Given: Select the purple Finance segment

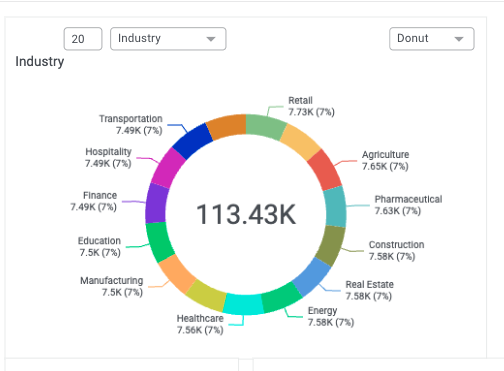Looking at the screenshot, I should tap(157, 203).
